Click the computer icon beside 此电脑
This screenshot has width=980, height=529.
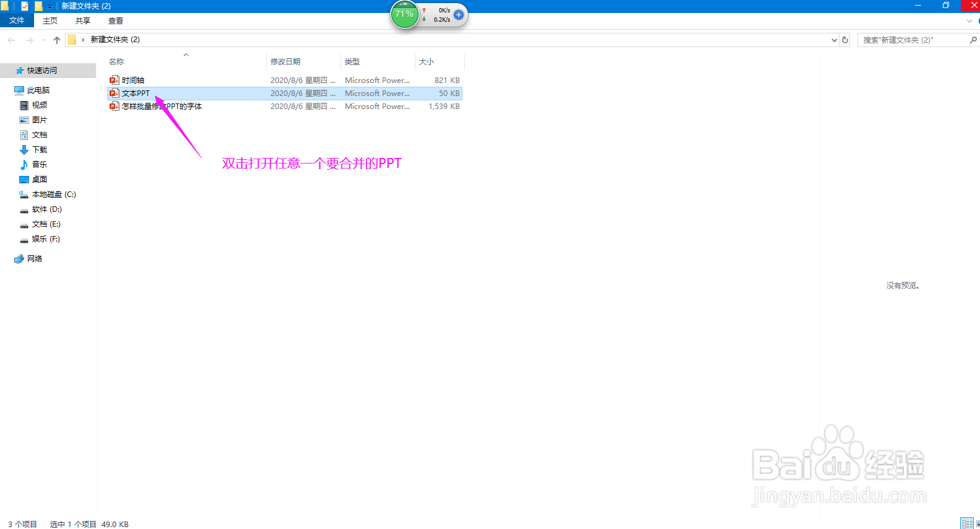[x=19, y=90]
